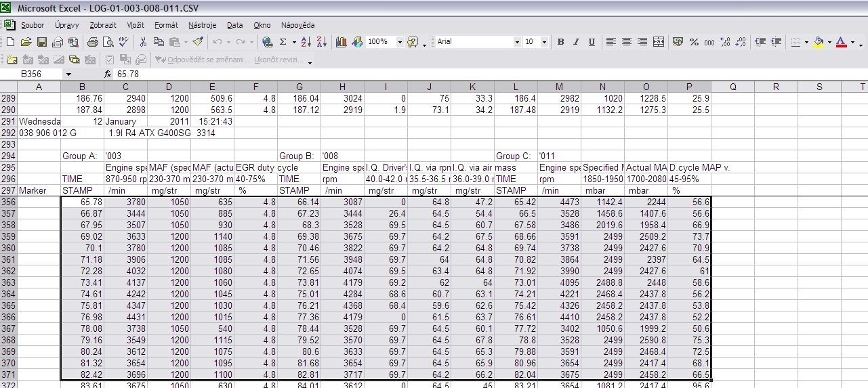Image resolution: width=868 pixels, height=388 pixels.
Task: Toggle Bold formatting
Action: (560, 42)
